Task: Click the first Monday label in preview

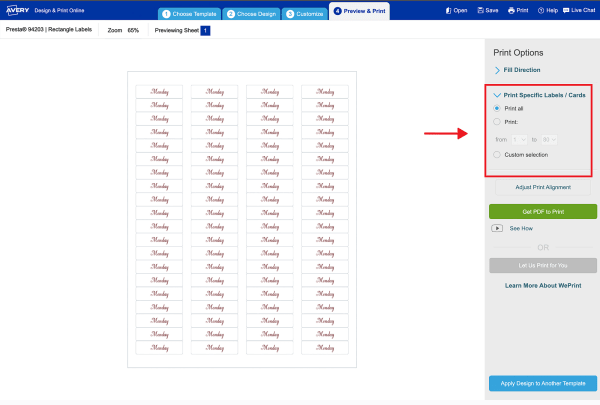Action: 159,92
